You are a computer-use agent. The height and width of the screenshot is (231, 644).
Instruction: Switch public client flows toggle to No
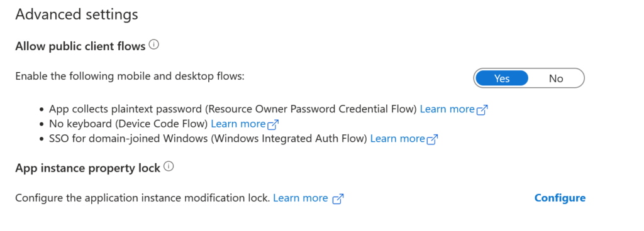(x=556, y=78)
